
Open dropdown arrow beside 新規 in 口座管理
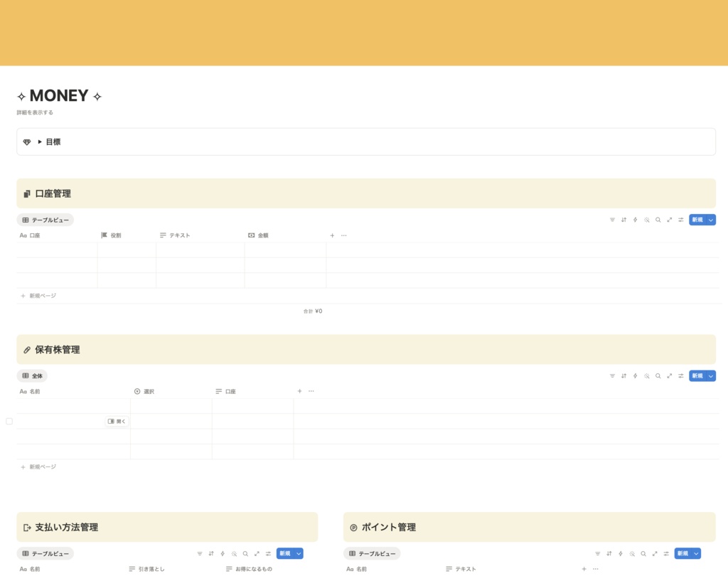[x=711, y=220]
